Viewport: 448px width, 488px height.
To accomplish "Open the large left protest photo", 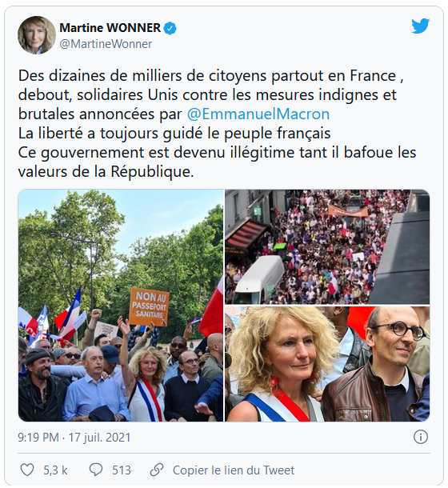I will (x=121, y=306).
